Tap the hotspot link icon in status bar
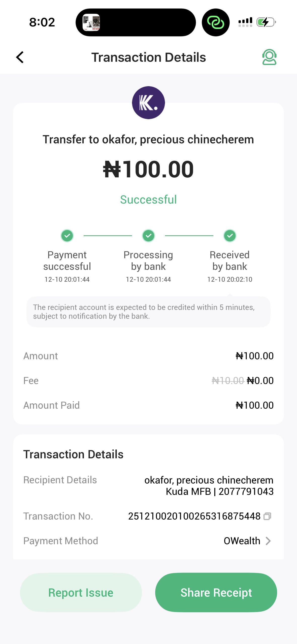Image resolution: width=297 pixels, height=644 pixels. pyautogui.click(x=216, y=22)
